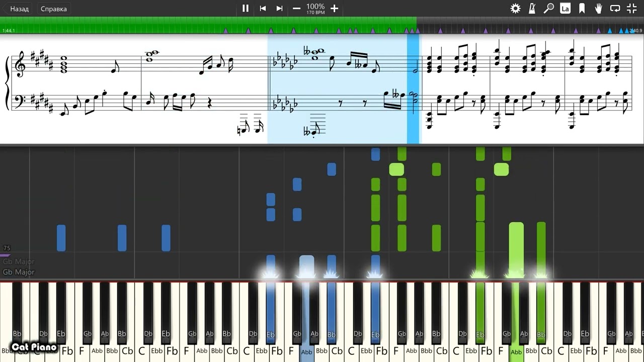Click the 1:44.1 elapsed time label
Screen dimensions: 644x362
[9, 31]
